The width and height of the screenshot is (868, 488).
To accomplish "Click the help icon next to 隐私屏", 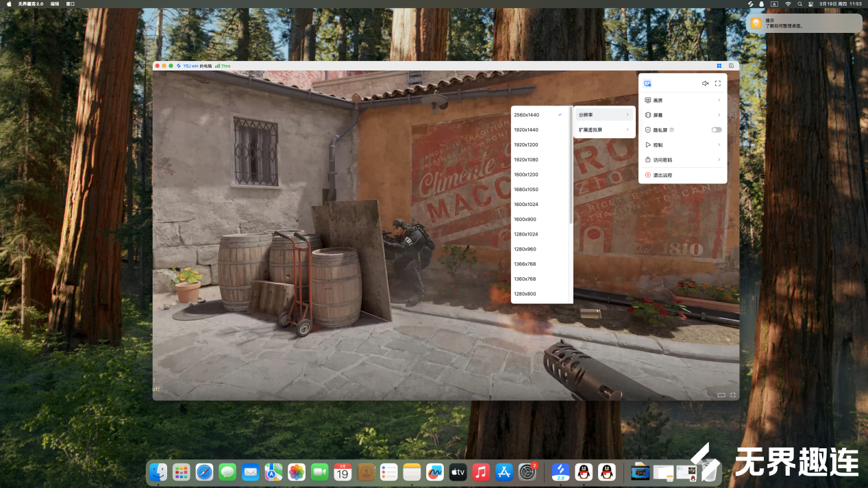I will pyautogui.click(x=671, y=130).
